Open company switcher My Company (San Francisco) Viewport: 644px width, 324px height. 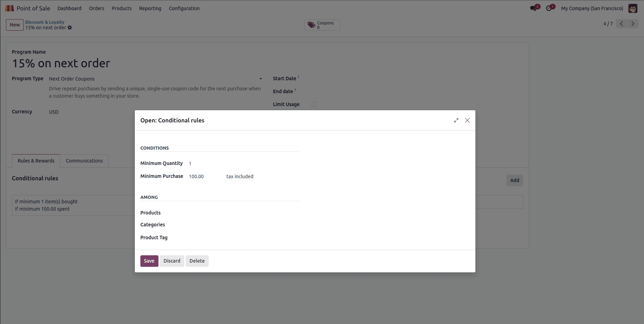[592, 8]
